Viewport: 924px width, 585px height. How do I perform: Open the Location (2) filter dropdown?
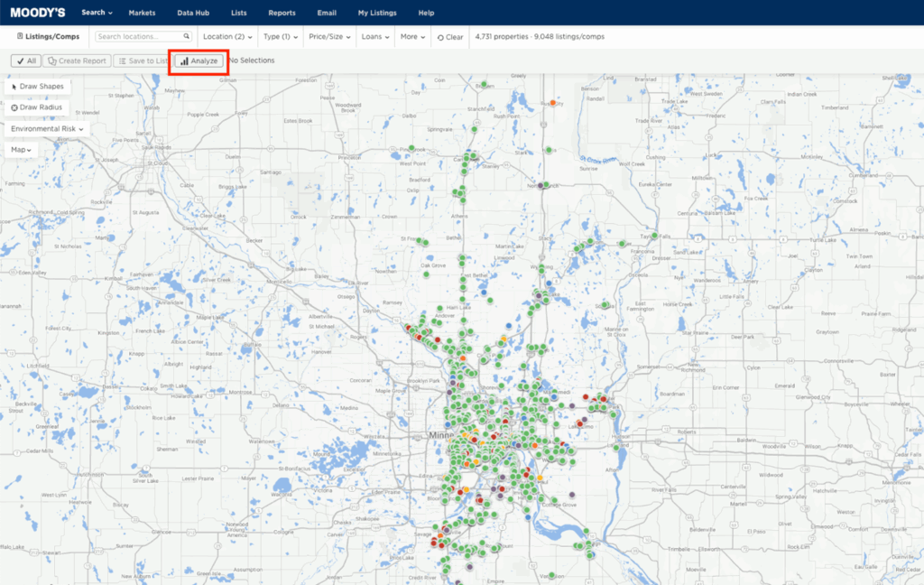pyautogui.click(x=227, y=37)
